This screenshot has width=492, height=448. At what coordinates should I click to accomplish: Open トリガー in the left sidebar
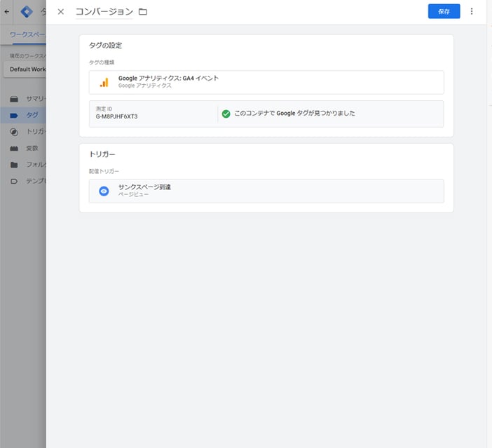tap(23, 132)
